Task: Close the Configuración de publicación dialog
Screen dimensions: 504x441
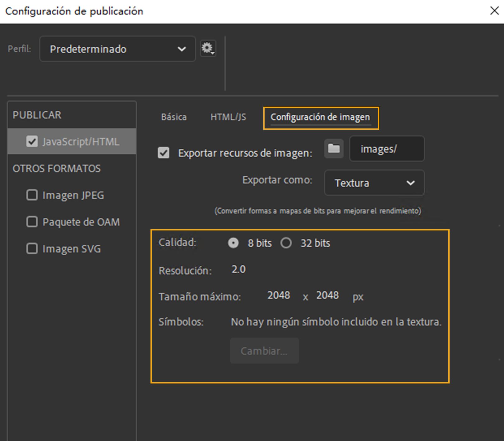Action: pos(494,11)
